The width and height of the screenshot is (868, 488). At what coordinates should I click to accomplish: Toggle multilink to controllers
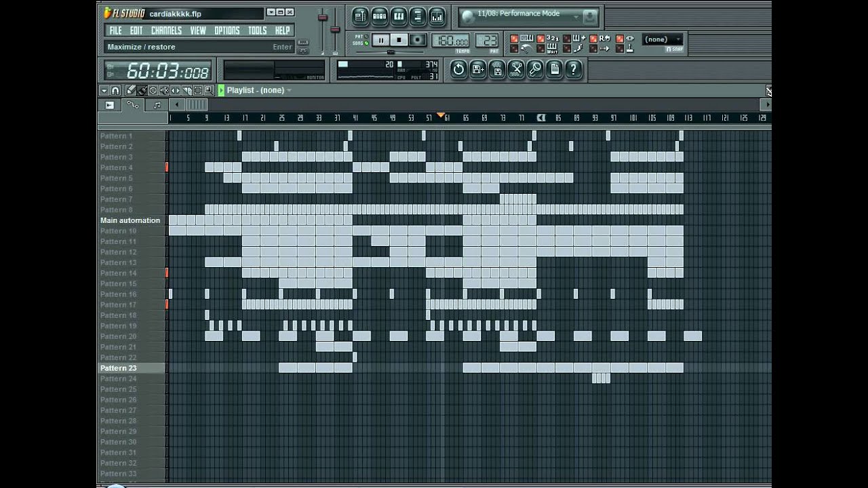[626, 39]
